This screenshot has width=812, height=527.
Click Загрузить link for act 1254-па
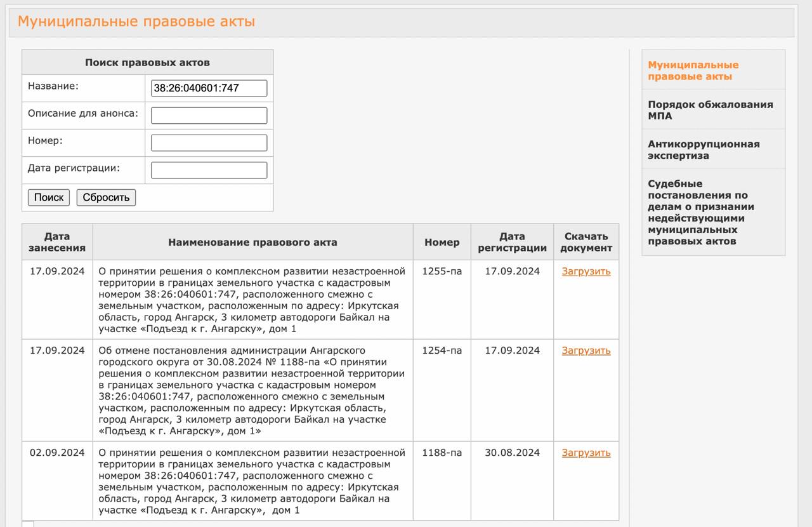(x=586, y=350)
